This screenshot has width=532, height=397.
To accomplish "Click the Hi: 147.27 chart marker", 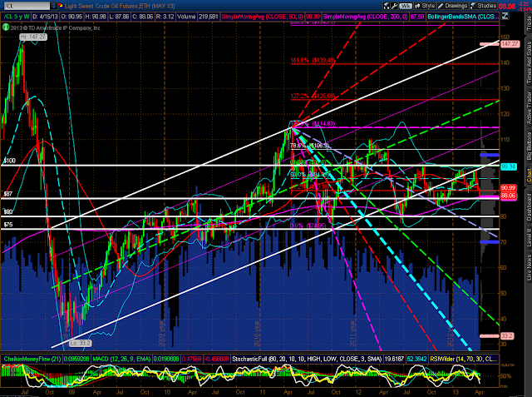I will point(33,37).
